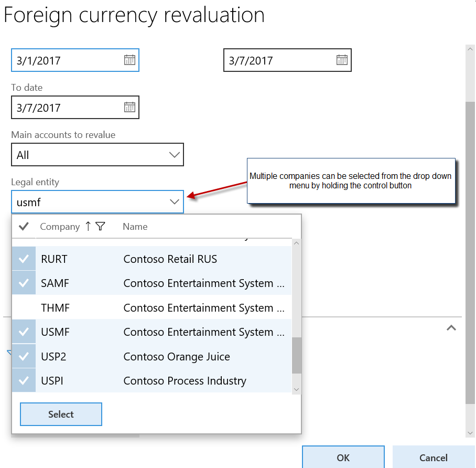This screenshot has height=468, width=476.
Task: Click the dialog's scroll up arrow
Action: pos(470,49)
